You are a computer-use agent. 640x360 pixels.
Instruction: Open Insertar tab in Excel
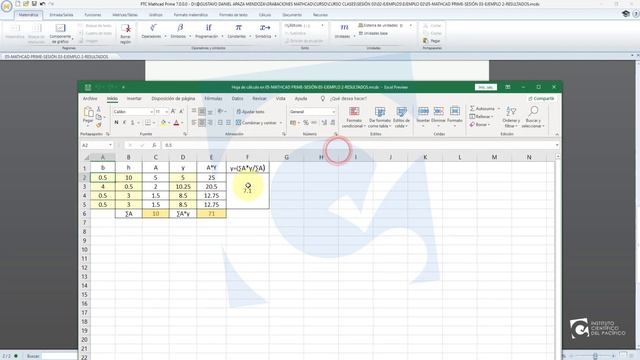[x=134, y=98]
